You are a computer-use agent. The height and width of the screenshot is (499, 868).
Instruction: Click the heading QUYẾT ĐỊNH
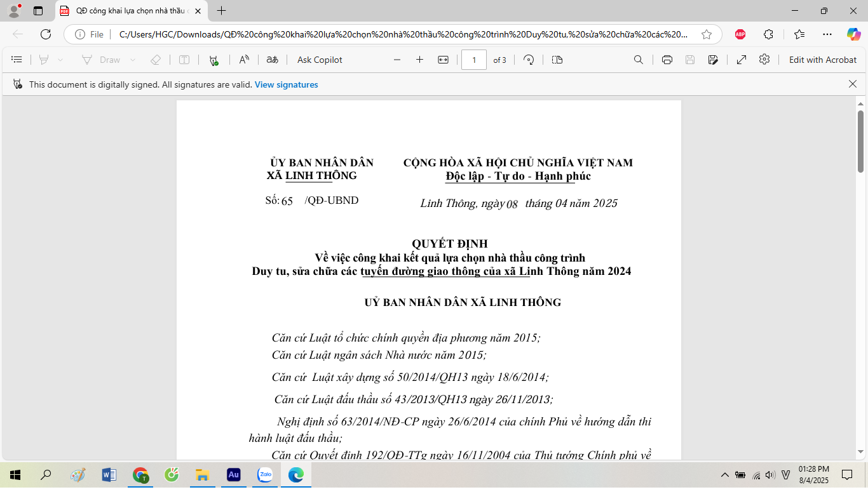(450, 244)
